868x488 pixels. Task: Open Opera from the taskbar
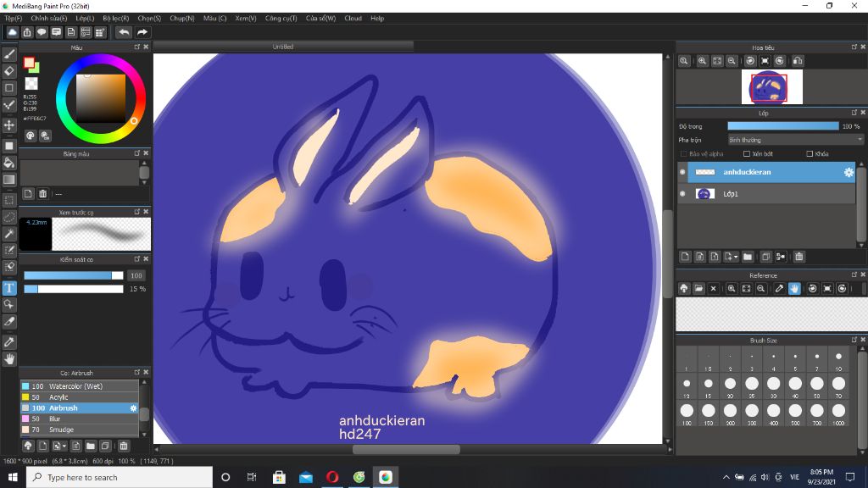(332, 477)
